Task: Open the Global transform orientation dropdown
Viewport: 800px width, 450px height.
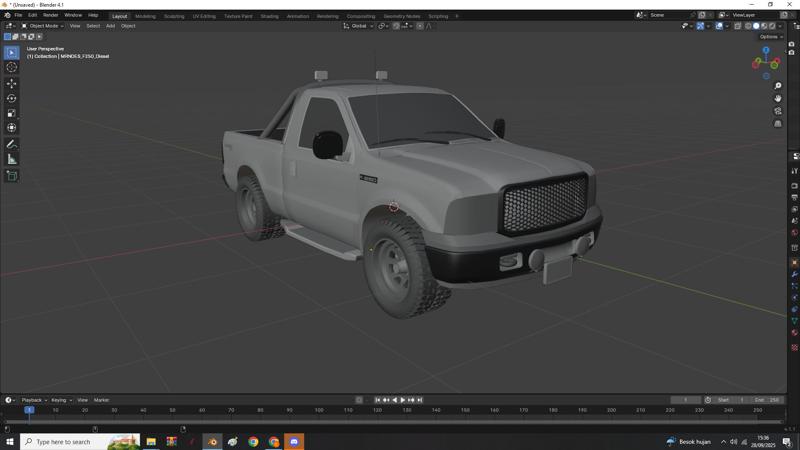Action: pyautogui.click(x=358, y=26)
